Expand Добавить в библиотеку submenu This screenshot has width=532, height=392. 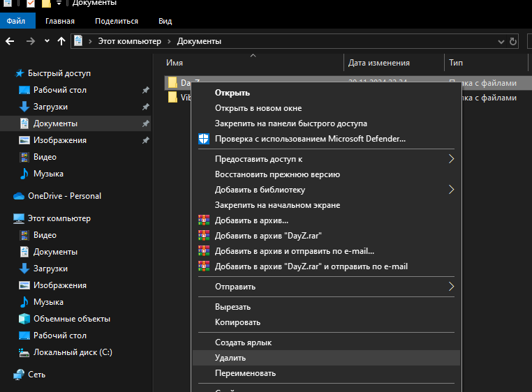coord(326,190)
